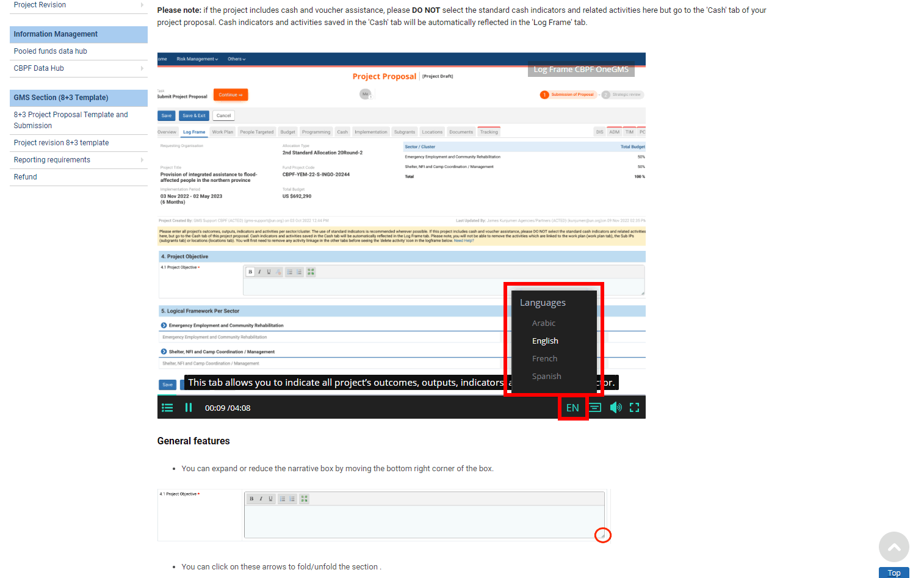Pause the Log Frame video

(x=189, y=408)
